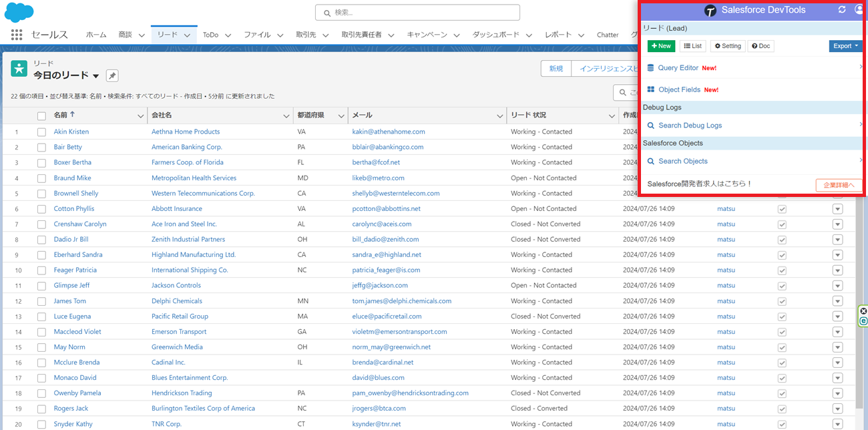Open the Export dropdown in DevTools
This screenshot has height=430, width=868.
pos(845,45)
